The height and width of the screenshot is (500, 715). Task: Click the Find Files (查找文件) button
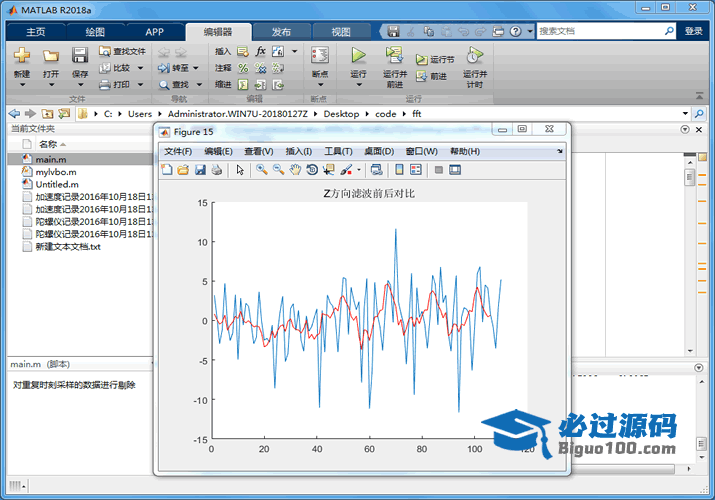(122, 52)
